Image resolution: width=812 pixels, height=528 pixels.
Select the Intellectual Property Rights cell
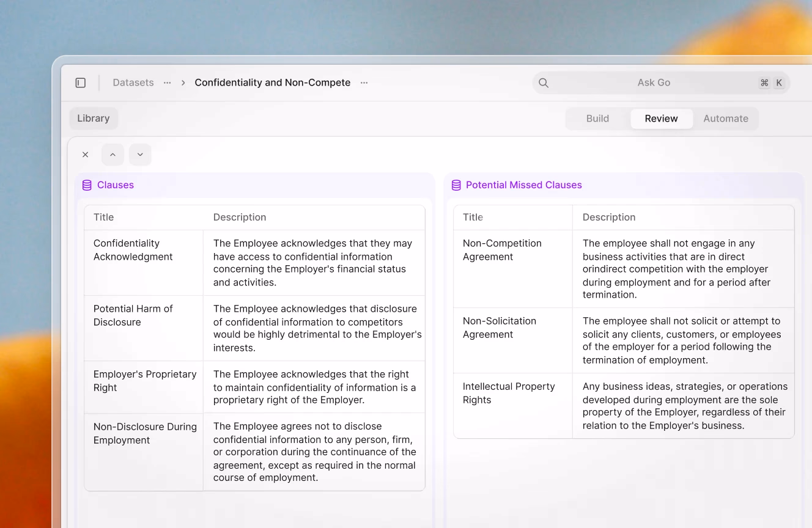coord(513,406)
